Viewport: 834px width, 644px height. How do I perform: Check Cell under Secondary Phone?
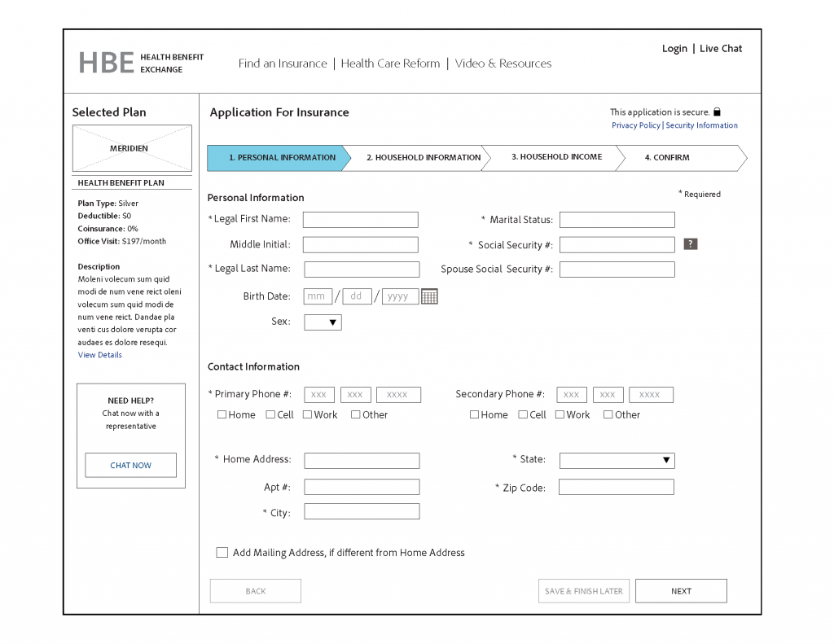point(523,414)
